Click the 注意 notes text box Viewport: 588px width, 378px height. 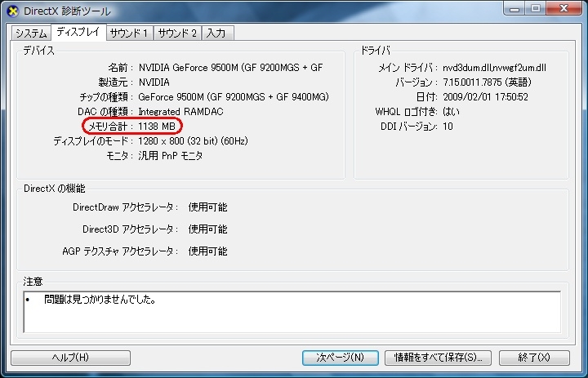[x=292, y=312]
